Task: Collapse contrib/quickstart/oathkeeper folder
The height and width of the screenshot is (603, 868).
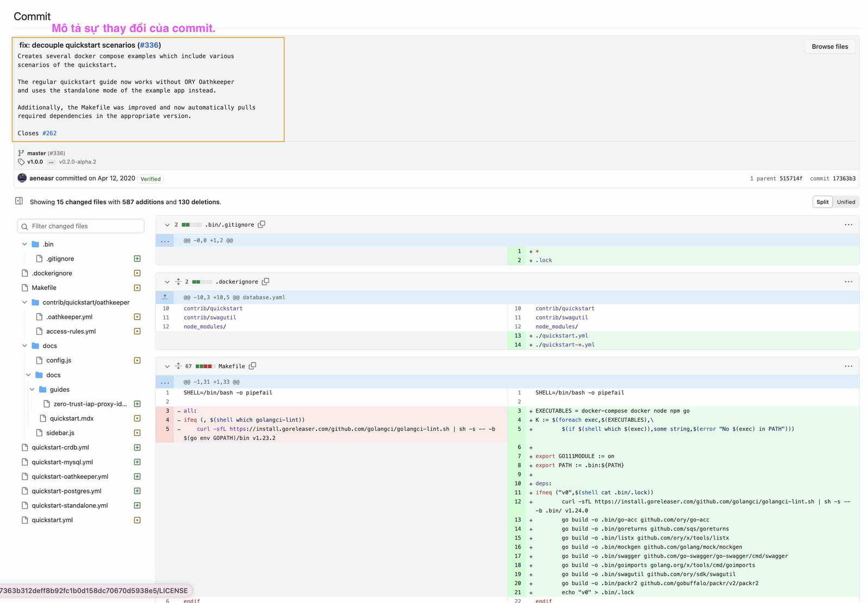Action: [24, 302]
